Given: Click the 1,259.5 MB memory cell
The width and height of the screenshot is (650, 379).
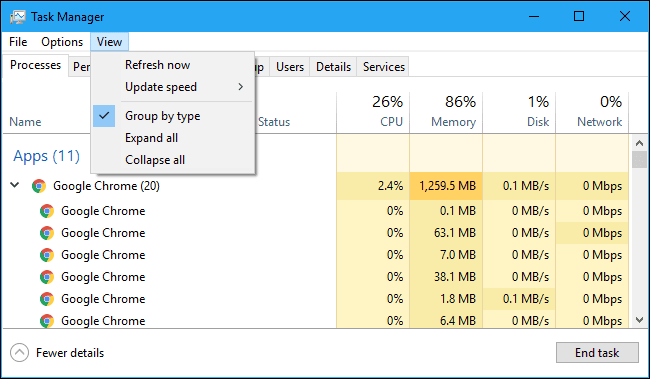Looking at the screenshot, I should (x=446, y=186).
